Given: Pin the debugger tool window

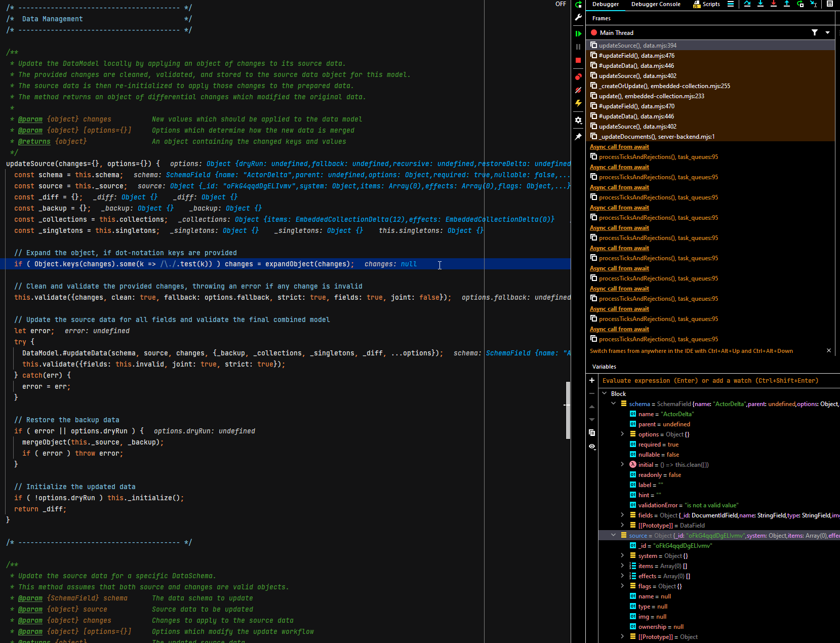Looking at the screenshot, I should click(x=578, y=136).
